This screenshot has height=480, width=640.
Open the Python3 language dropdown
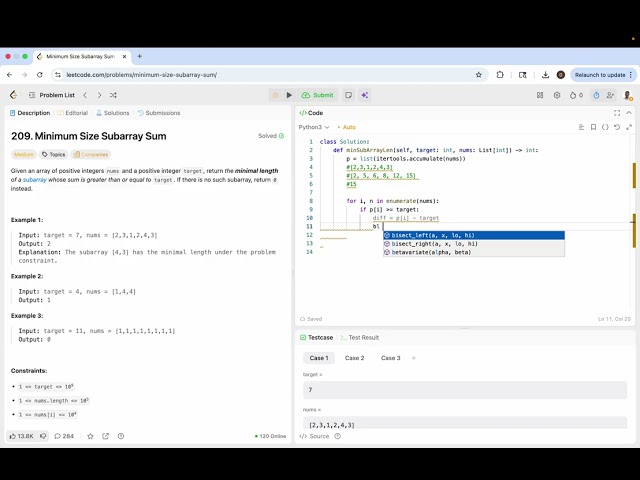click(313, 127)
